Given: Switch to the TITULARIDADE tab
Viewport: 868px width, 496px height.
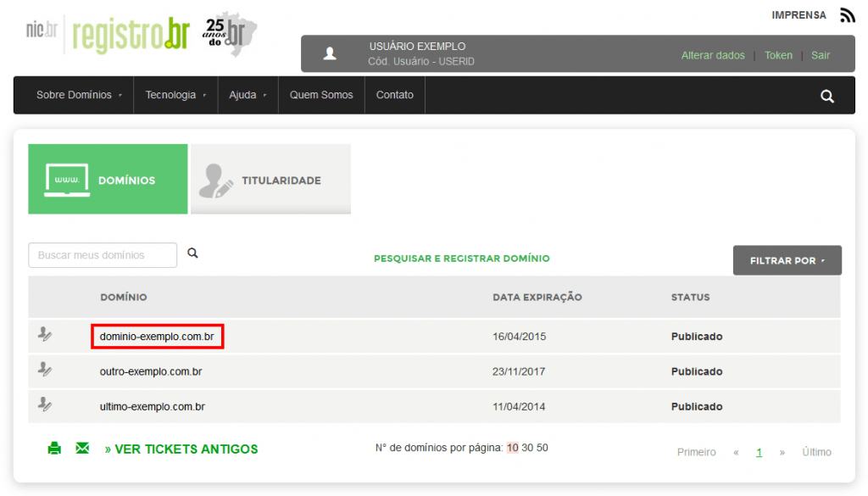Looking at the screenshot, I should (x=270, y=180).
